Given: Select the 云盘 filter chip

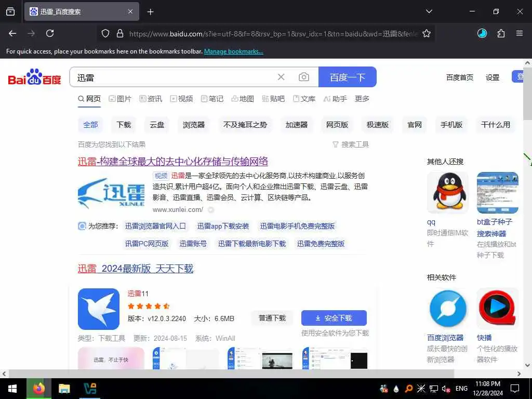Looking at the screenshot, I should pos(157,125).
